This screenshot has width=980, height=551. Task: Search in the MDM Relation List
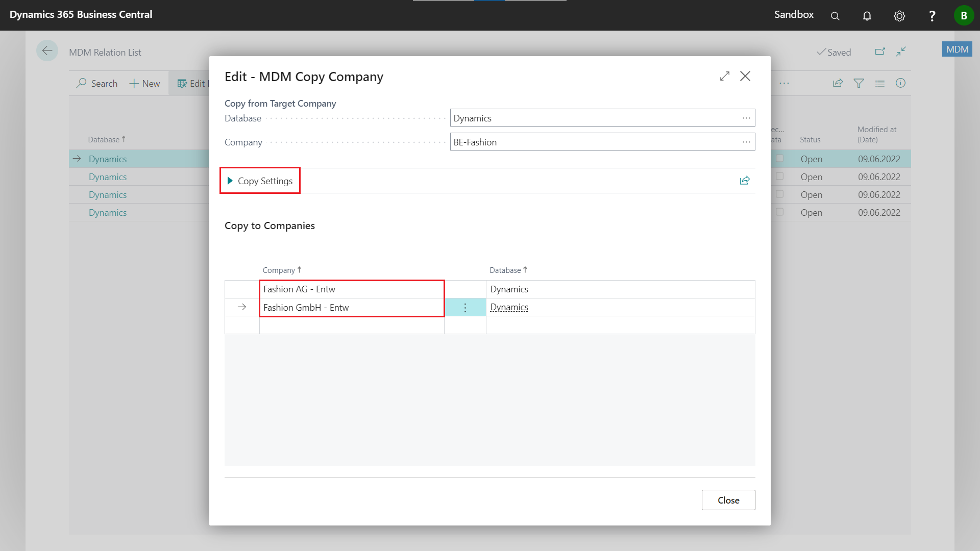(97, 83)
